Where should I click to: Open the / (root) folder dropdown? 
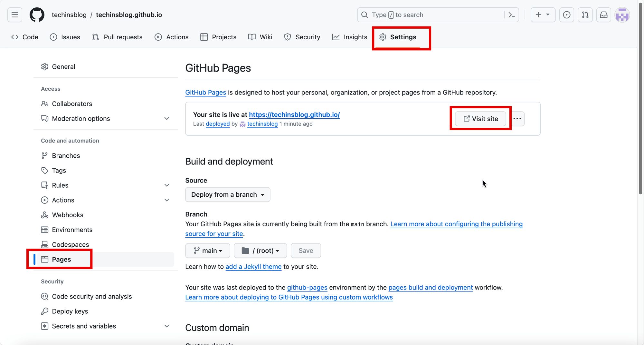pos(260,251)
